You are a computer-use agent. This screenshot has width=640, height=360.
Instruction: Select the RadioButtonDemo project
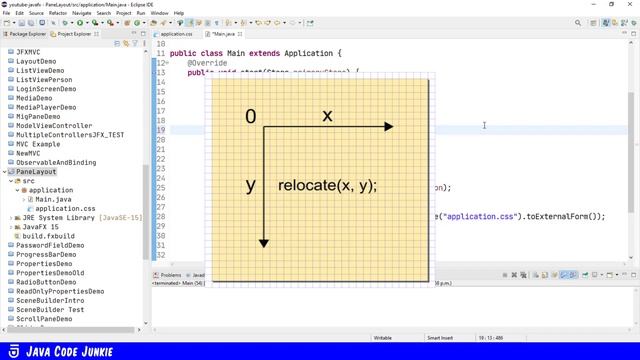(42, 282)
